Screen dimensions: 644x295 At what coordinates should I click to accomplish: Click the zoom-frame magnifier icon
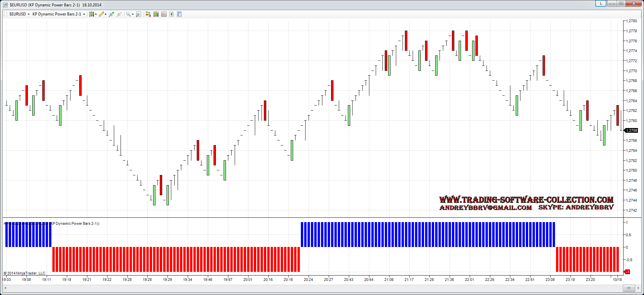[138, 14]
